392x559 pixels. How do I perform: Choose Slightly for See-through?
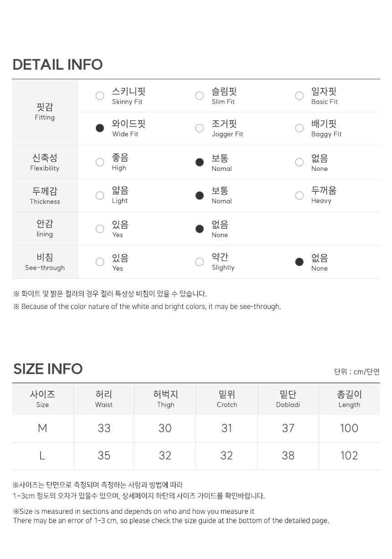click(x=200, y=262)
